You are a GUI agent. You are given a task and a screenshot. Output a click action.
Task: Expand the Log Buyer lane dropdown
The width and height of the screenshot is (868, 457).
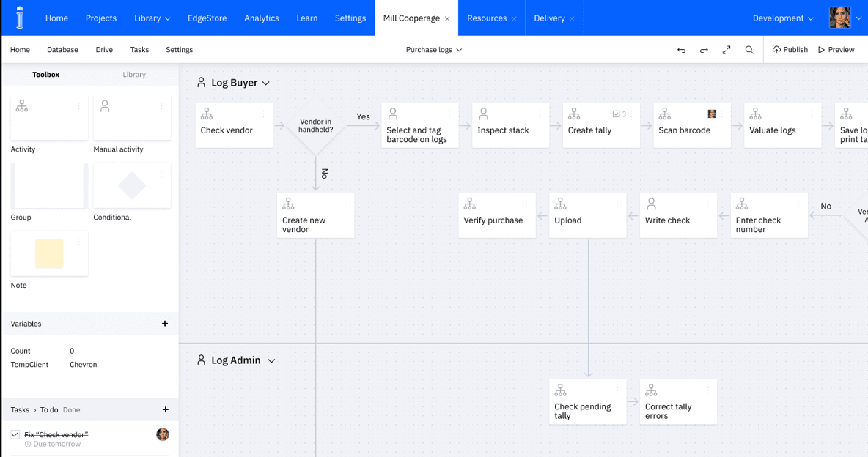(266, 83)
